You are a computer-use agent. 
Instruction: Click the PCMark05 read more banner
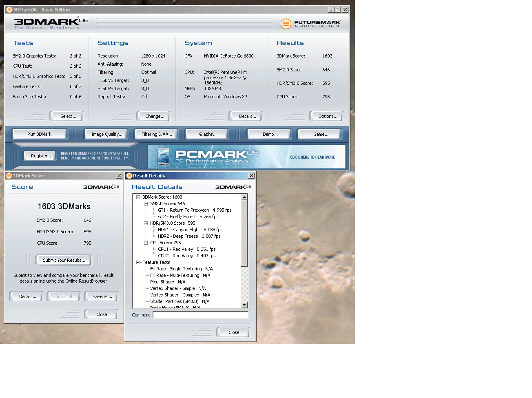pyautogui.click(x=246, y=157)
